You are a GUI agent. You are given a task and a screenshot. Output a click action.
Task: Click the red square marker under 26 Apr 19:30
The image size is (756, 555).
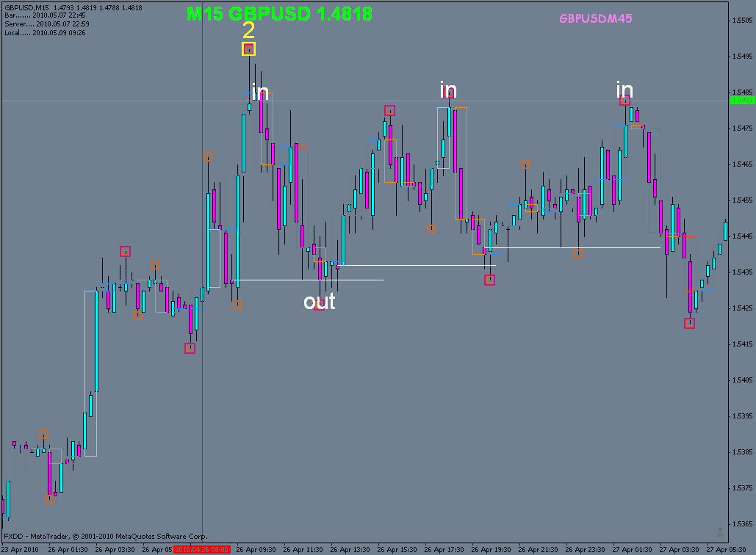point(489,279)
